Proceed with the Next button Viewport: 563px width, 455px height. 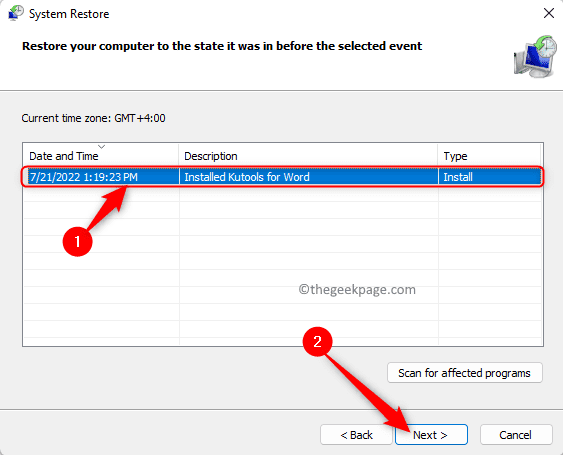tap(431, 435)
